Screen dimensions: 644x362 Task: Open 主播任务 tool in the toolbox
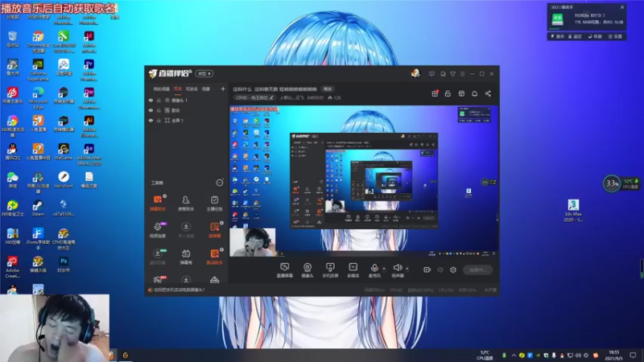click(x=214, y=204)
